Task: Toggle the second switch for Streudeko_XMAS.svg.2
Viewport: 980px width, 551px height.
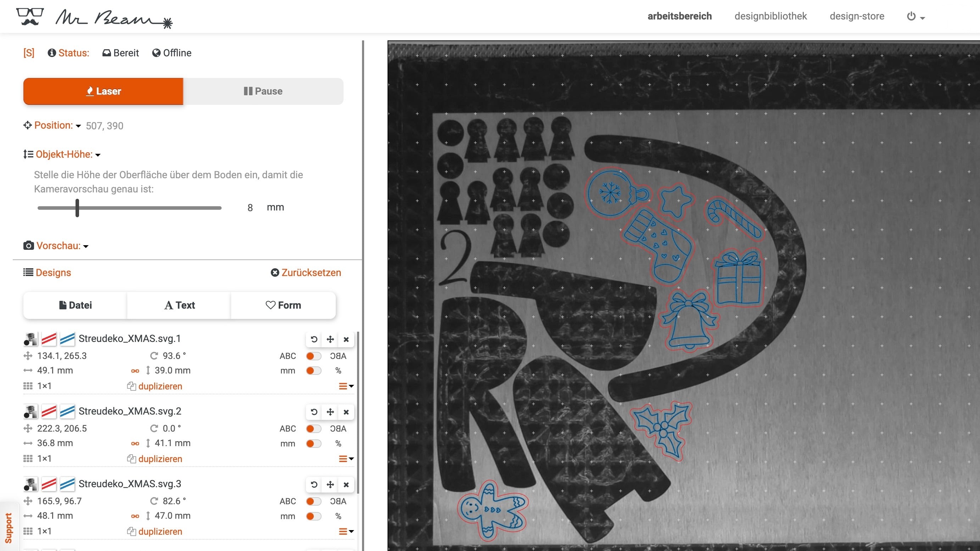Action: pyautogui.click(x=313, y=443)
